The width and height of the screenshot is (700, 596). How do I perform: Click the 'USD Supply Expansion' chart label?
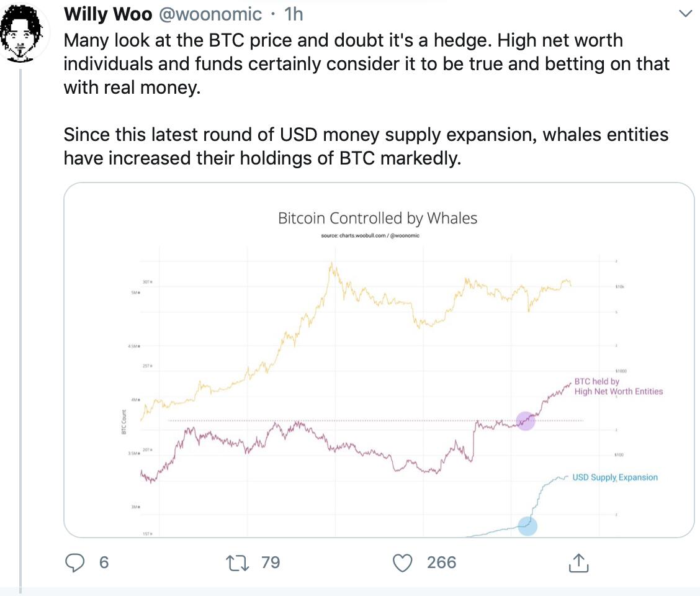pyautogui.click(x=614, y=477)
